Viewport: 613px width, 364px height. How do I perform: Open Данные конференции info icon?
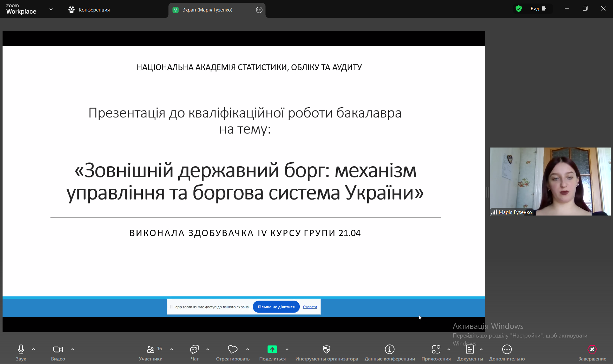390,350
